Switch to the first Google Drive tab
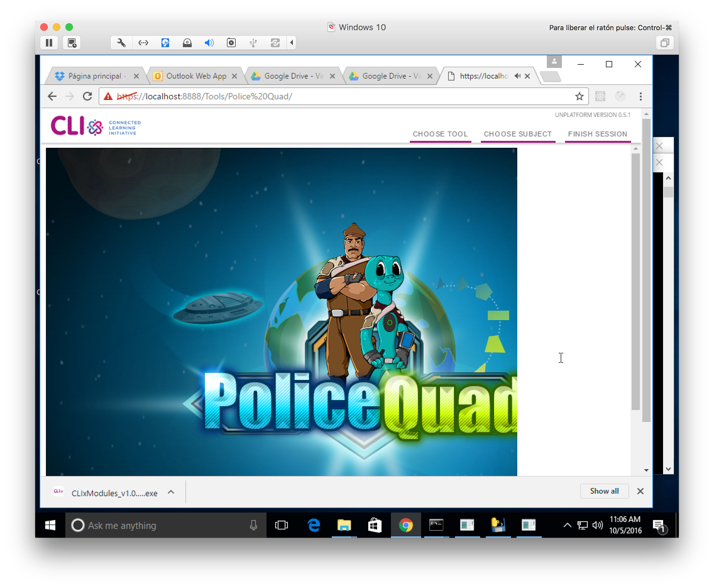This screenshot has height=588, width=714. click(293, 76)
